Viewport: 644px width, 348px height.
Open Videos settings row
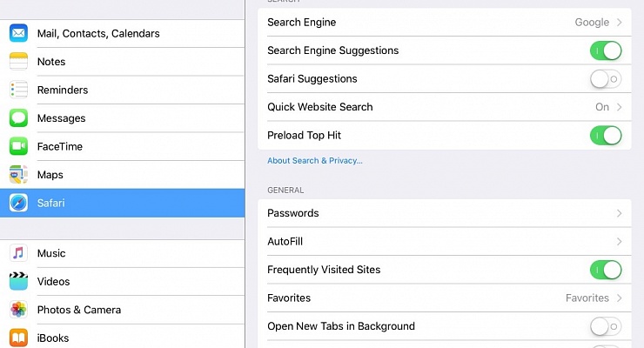tap(122, 281)
